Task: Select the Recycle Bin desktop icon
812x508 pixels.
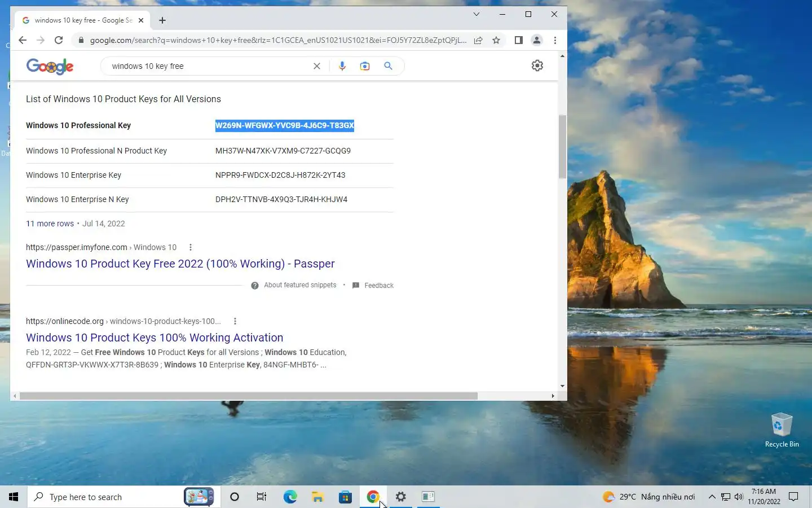Action: [x=782, y=430]
